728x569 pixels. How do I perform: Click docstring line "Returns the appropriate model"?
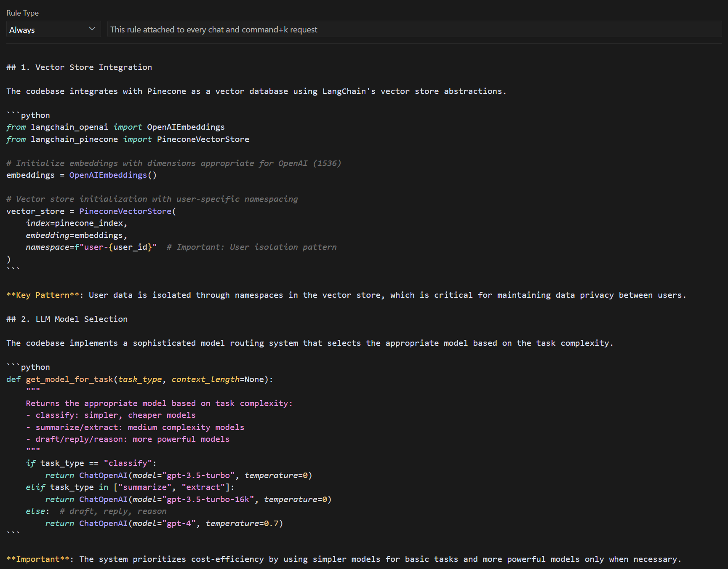(x=159, y=403)
